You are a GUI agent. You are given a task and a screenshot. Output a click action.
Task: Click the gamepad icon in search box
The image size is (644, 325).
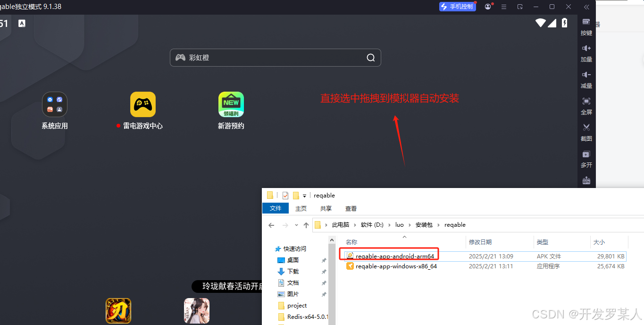coord(180,58)
